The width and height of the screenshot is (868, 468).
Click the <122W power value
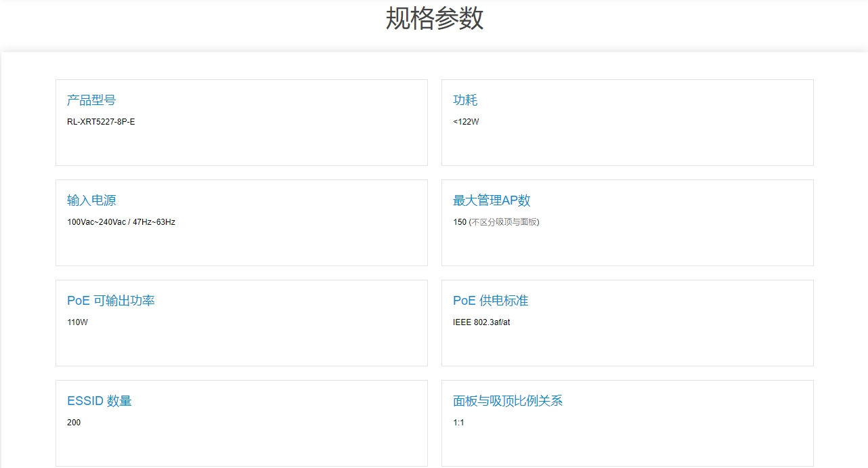tap(466, 122)
